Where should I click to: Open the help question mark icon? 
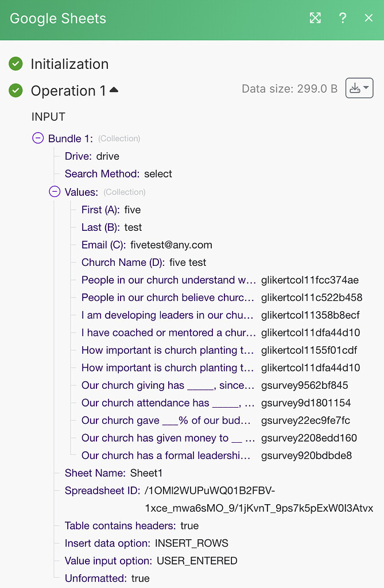pyautogui.click(x=343, y=18)
